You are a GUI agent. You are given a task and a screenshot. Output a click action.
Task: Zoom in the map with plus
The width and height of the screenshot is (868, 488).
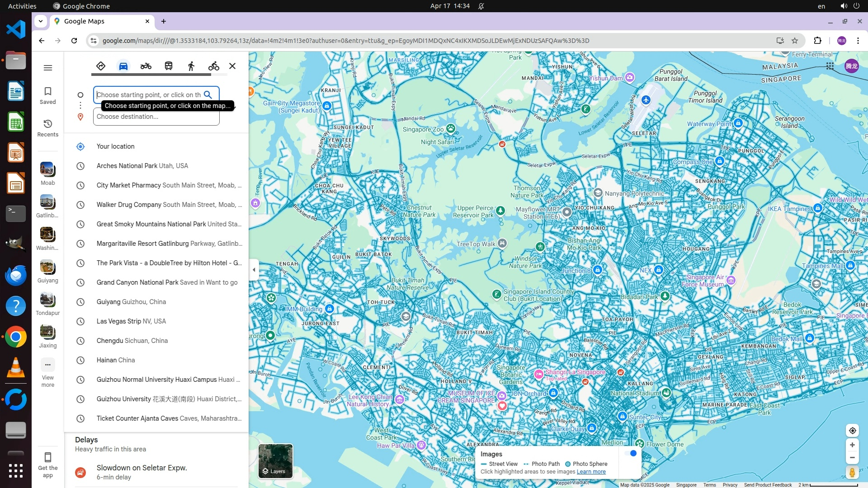tap(852, 445)
